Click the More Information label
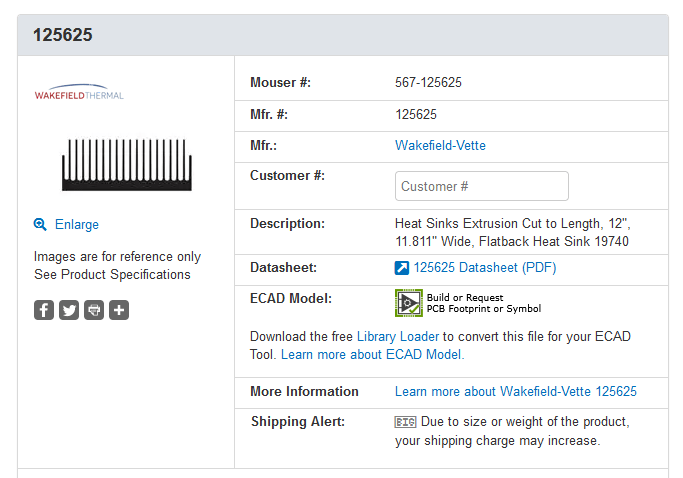This screenshot has width=683, height=478. pyautogui.click(x=304, y=391)
